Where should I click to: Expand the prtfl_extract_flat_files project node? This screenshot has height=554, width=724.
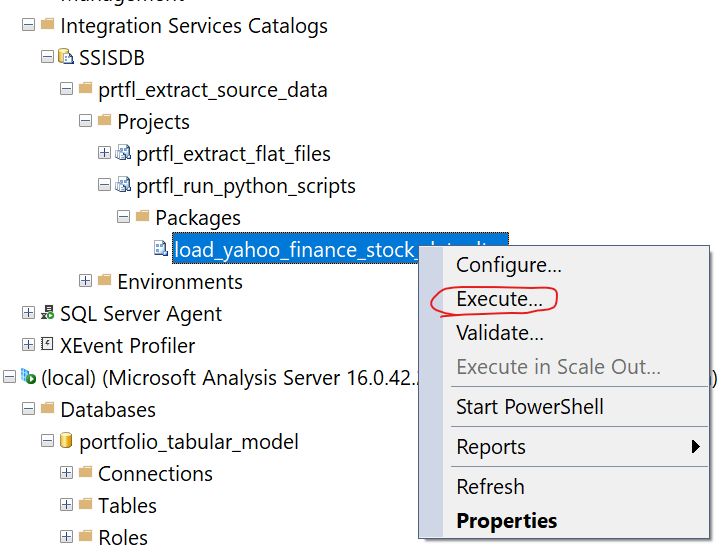coord(104,154)
